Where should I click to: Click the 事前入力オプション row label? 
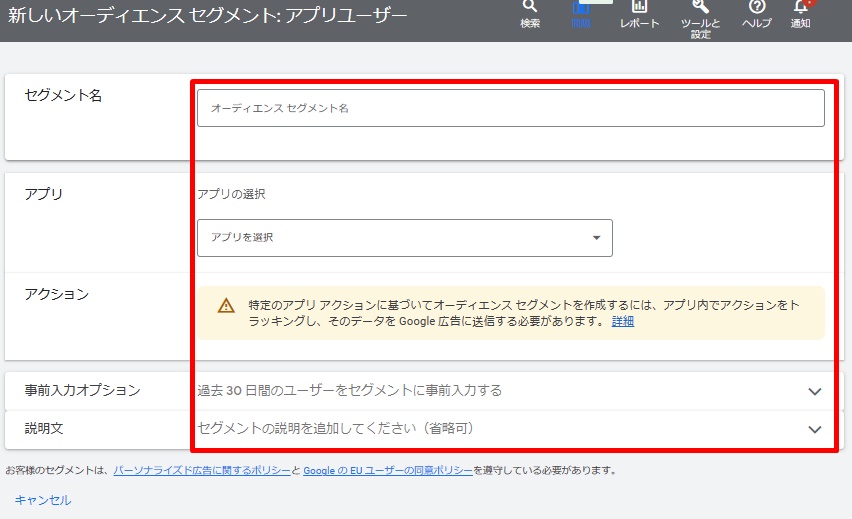(x=82, y=390)
